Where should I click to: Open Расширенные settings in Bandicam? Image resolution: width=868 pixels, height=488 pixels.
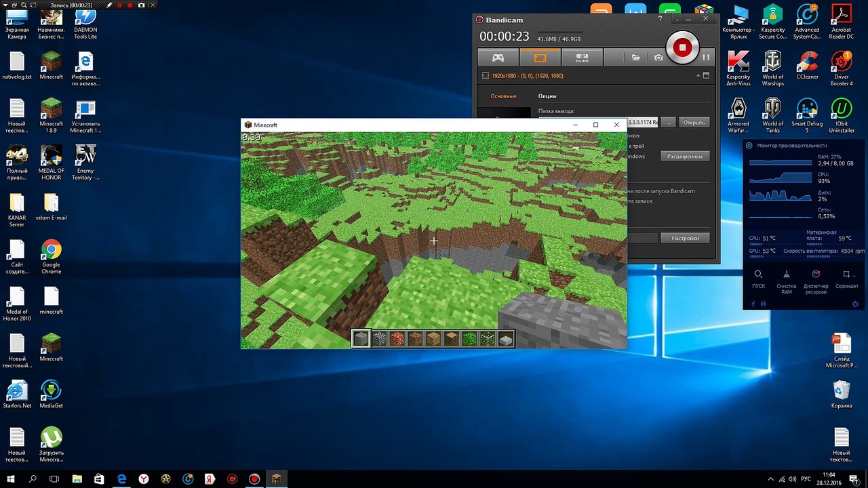685,157
